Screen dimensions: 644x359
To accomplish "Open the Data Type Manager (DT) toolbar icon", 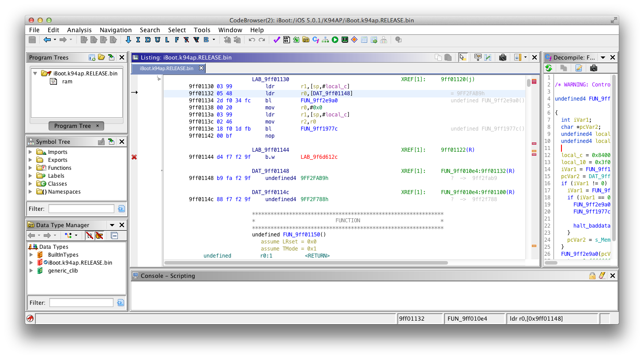I will 306,40.
